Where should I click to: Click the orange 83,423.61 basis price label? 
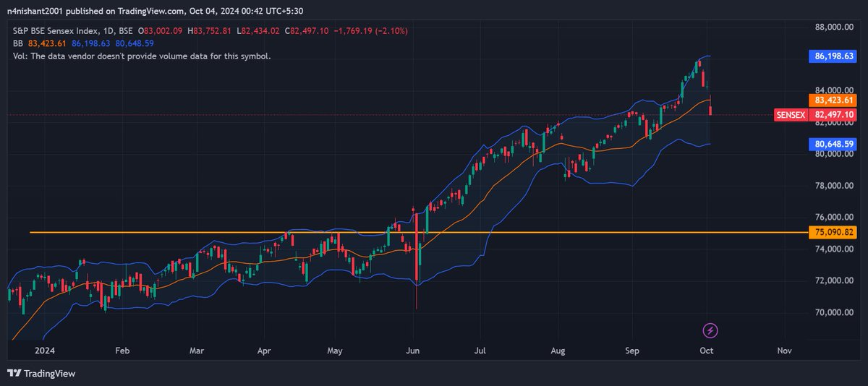coord(833,100)
